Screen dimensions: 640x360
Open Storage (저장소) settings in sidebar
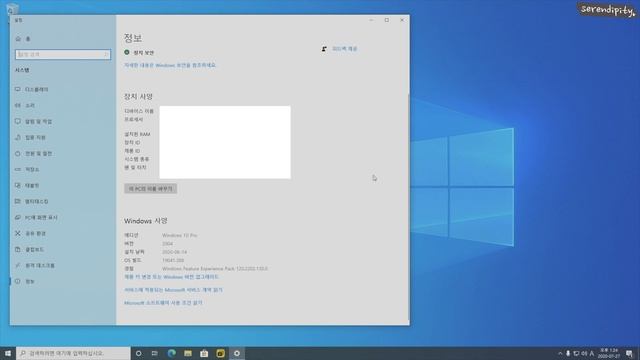(x=27, y=169)
